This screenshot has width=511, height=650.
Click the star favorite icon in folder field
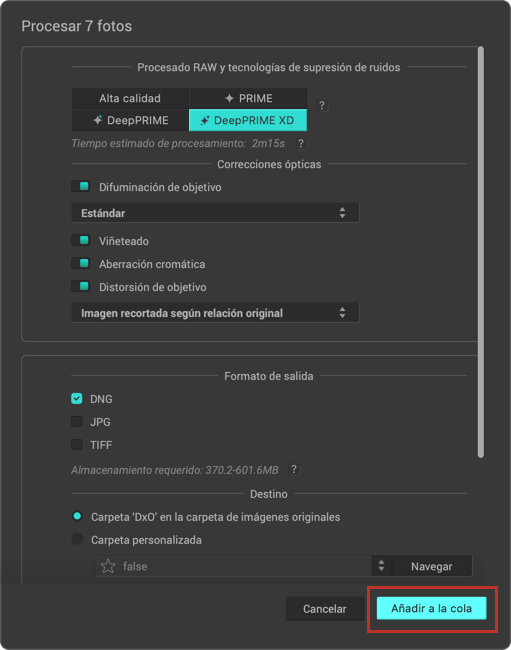pos(108,566)
